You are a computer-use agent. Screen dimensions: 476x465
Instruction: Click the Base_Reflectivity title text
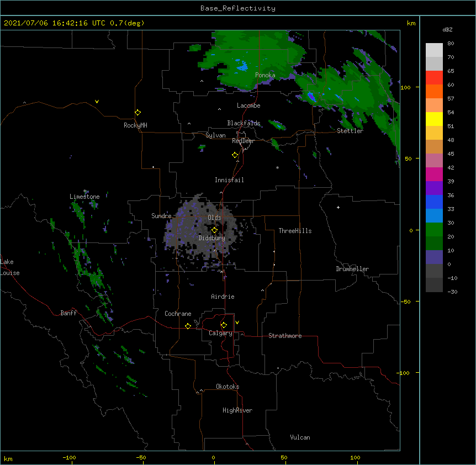(238, 8)
